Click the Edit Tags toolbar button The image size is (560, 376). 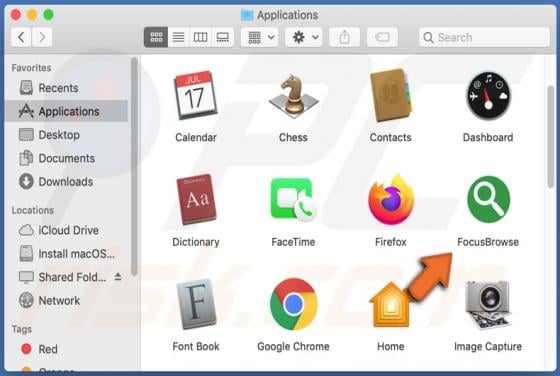click(382, 37)
